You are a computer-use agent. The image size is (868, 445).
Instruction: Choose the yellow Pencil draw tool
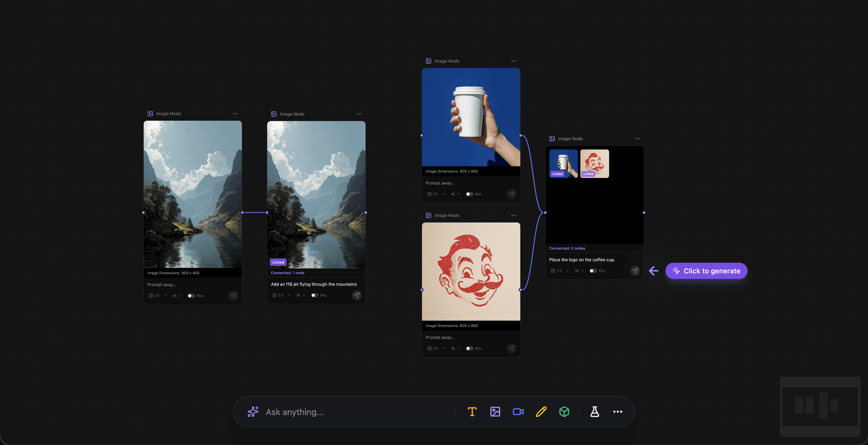[x=541, y=412]
